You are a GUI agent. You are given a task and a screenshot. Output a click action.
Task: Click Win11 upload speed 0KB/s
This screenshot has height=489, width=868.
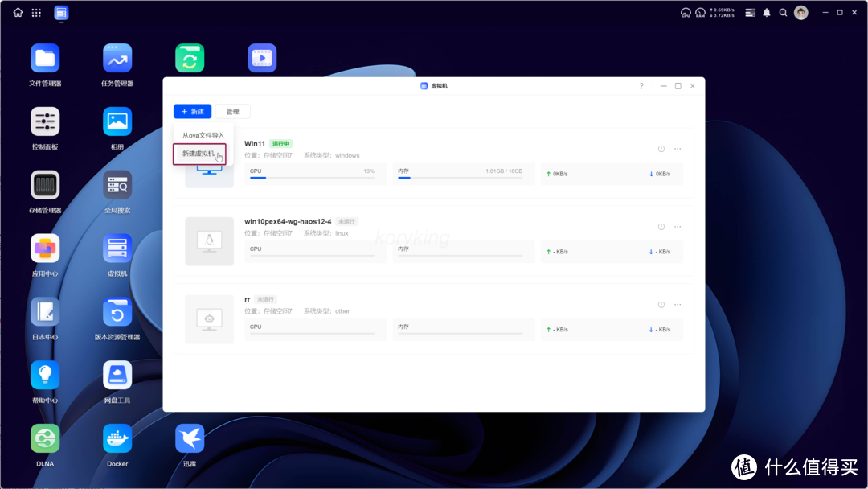[x=557, y=174]
